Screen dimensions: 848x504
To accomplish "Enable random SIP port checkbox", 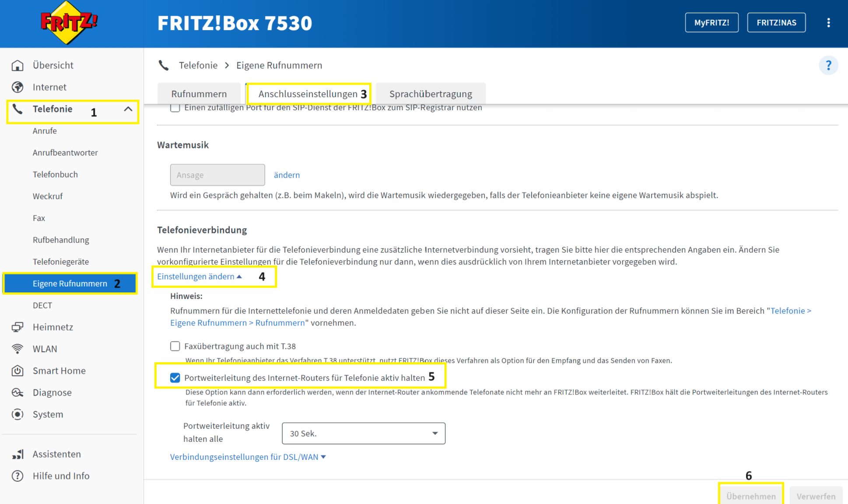I will click(175, 108).
